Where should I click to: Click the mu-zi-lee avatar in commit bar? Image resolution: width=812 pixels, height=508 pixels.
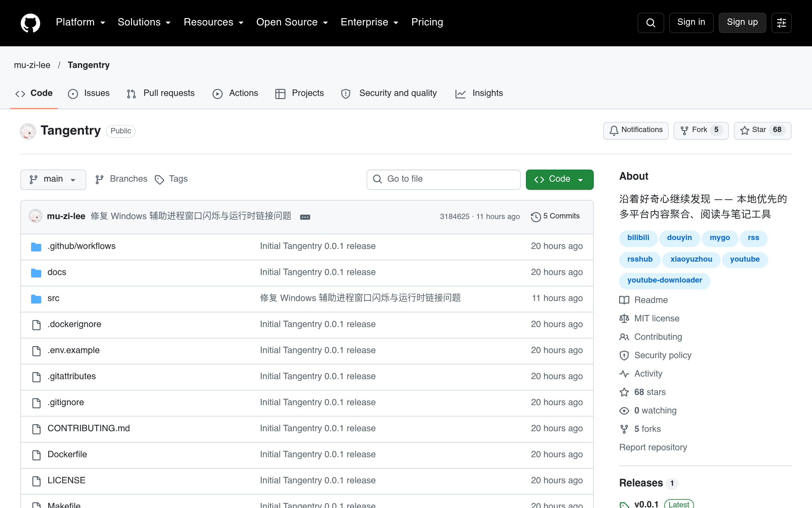[35, 216]
